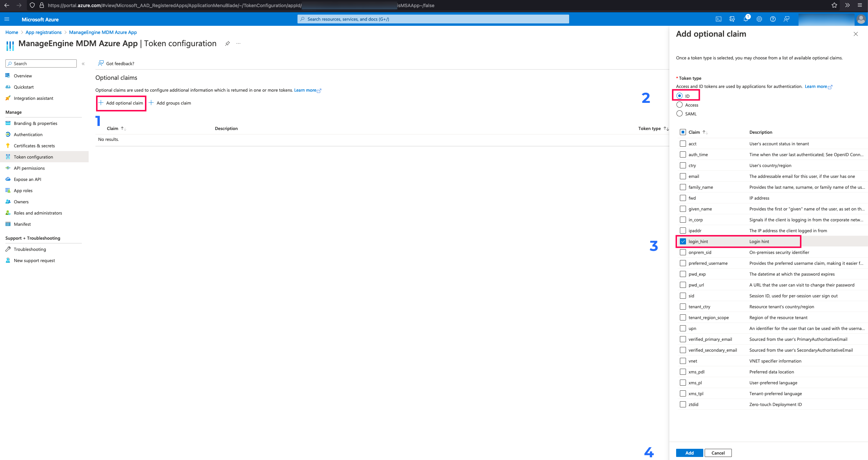Open the portal settings gear icon
The image size is (868, 460).
759,19
